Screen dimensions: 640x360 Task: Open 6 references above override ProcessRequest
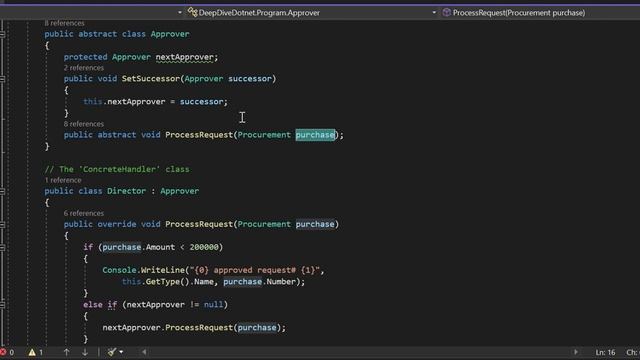(x=84, y=213)
